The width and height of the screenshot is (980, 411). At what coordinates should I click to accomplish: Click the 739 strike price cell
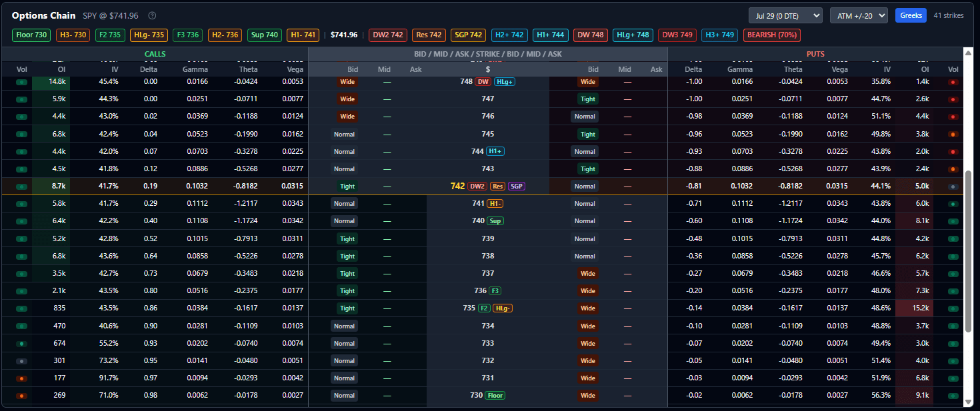tap(488, 238)
